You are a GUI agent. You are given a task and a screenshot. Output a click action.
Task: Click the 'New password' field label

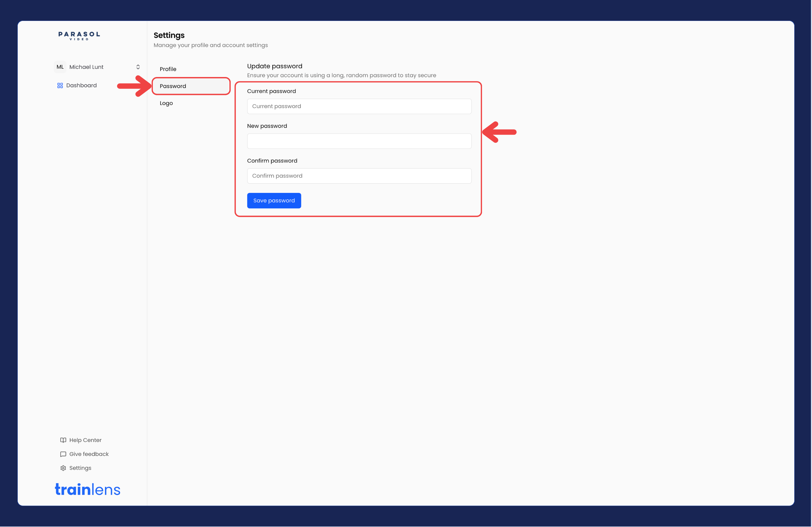click(x=267, y=126)
